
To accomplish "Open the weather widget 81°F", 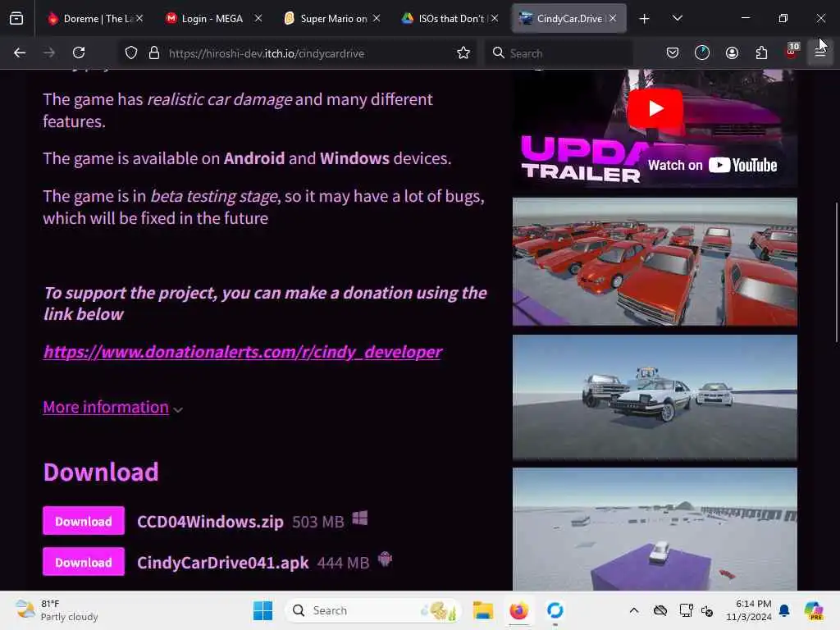I will (57, 610).
